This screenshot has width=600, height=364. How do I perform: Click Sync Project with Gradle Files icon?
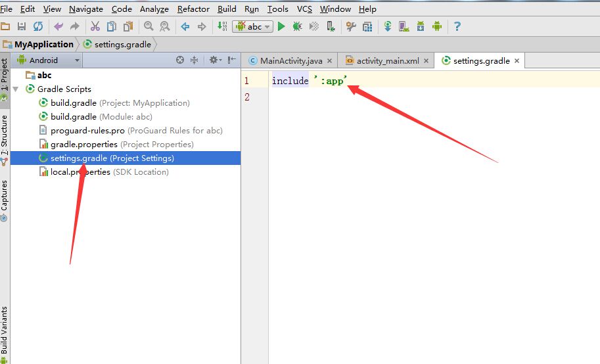point(388,26)
